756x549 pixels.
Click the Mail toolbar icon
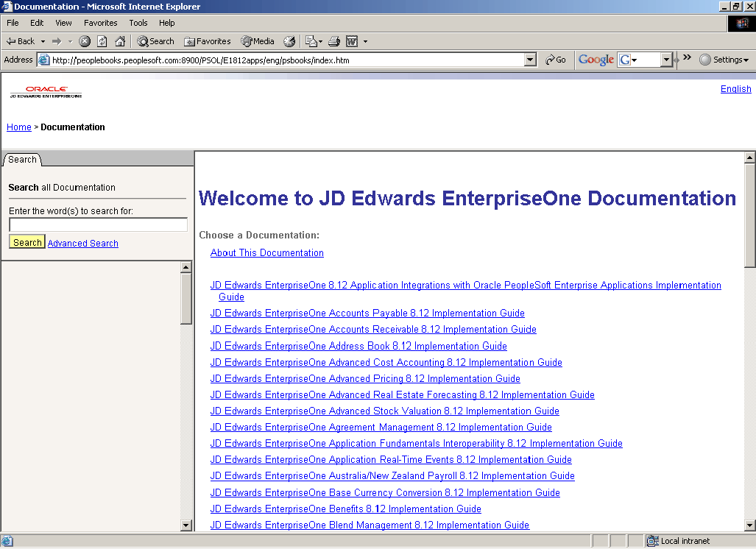pyautogui.click(x=311, y=41)
